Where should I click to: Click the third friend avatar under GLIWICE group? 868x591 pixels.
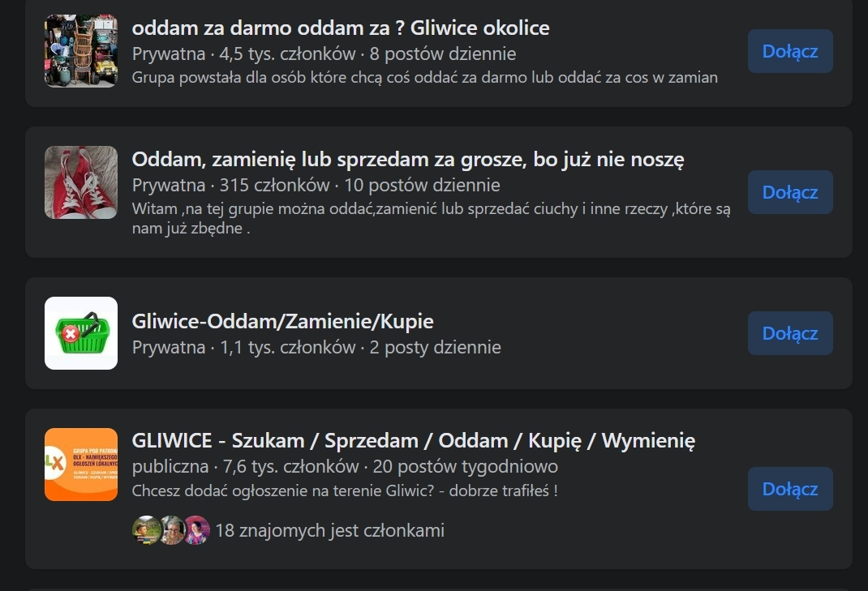[x=196, y=530]
